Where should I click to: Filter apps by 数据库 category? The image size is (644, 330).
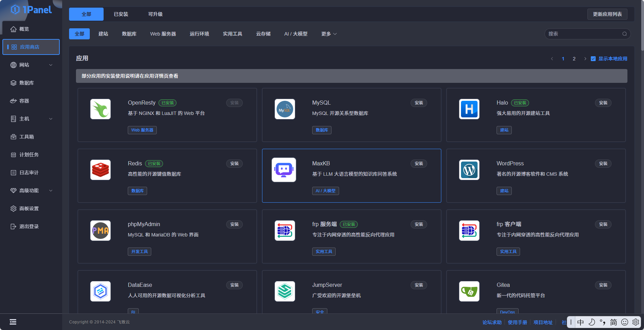pos(129,34)
